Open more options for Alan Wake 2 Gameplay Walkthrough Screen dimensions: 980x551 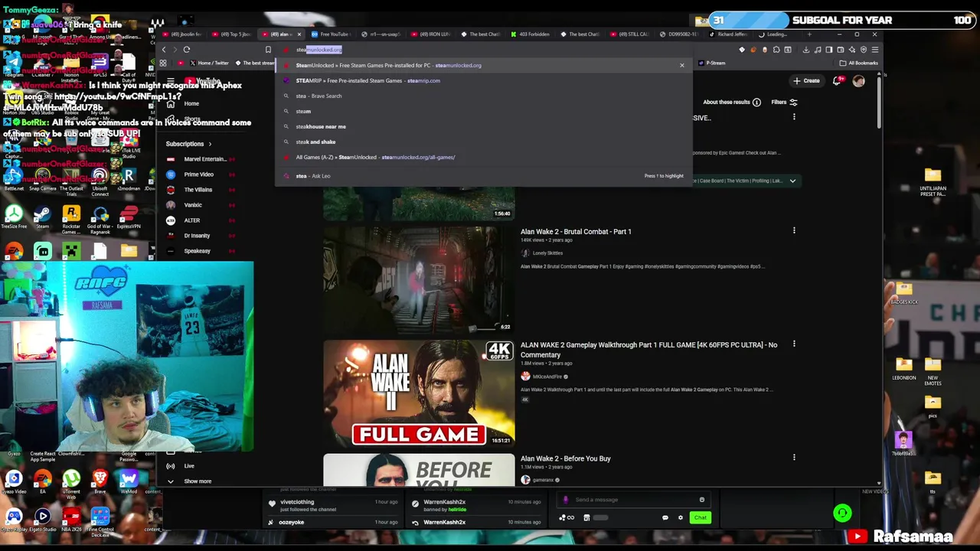[794, 344]
